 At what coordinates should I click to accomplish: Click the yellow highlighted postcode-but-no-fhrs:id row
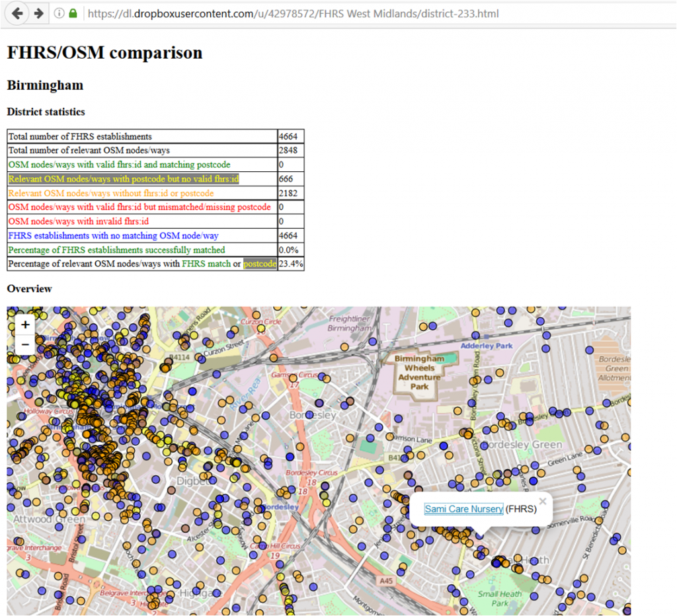click(124, 178)
